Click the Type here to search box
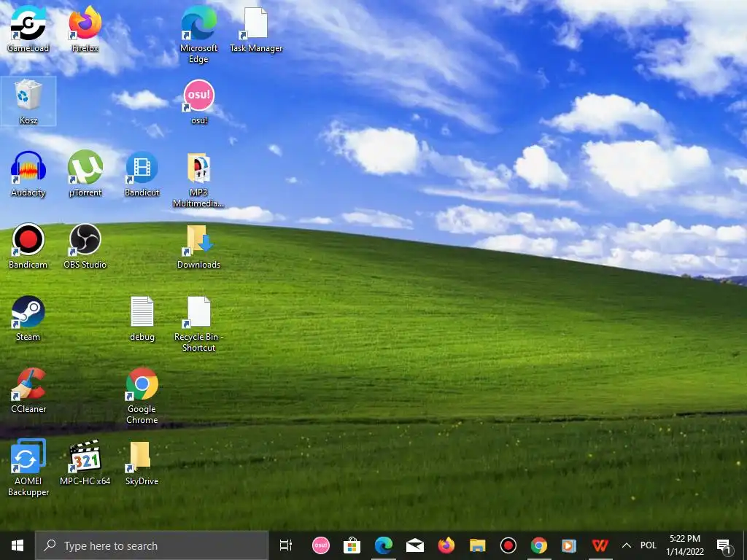Viewport: 747px width, 560px height. 152,545
